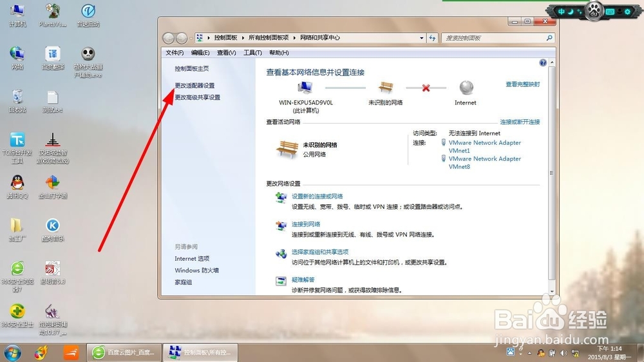The height and width of the screenshot is (362, 644).
Task: Click 更改高级共享设置 in the left pane
Action: point(198,97)
